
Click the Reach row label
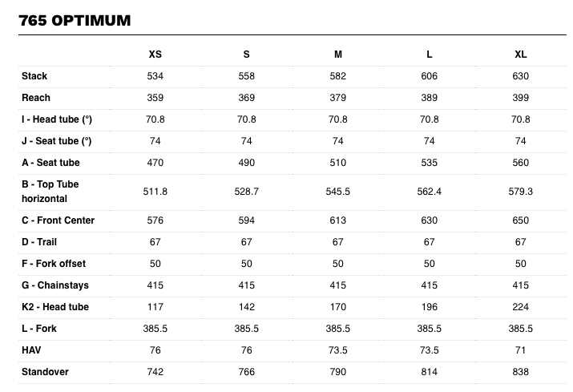click(x=36, y=98)
